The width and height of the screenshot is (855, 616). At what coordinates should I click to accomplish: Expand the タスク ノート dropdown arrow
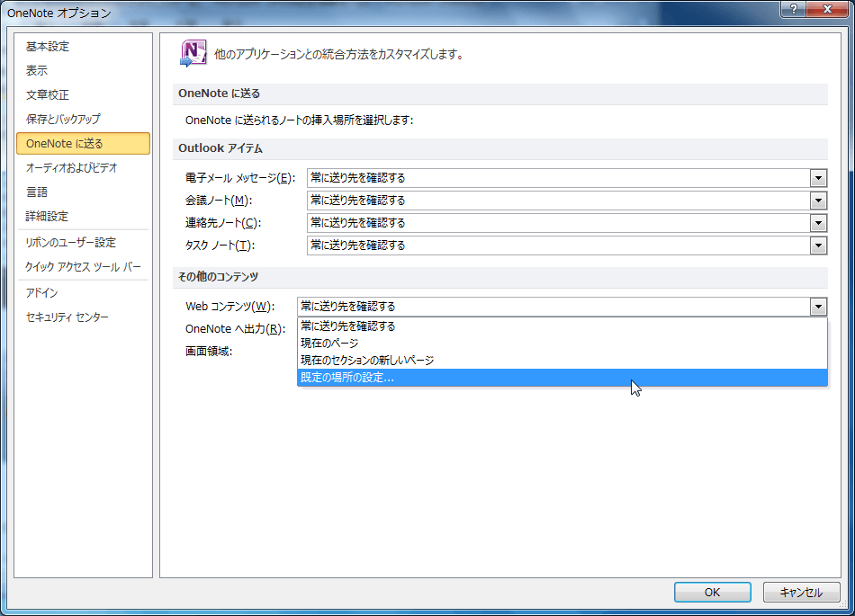pyautogui.click(x=818, y=246)
